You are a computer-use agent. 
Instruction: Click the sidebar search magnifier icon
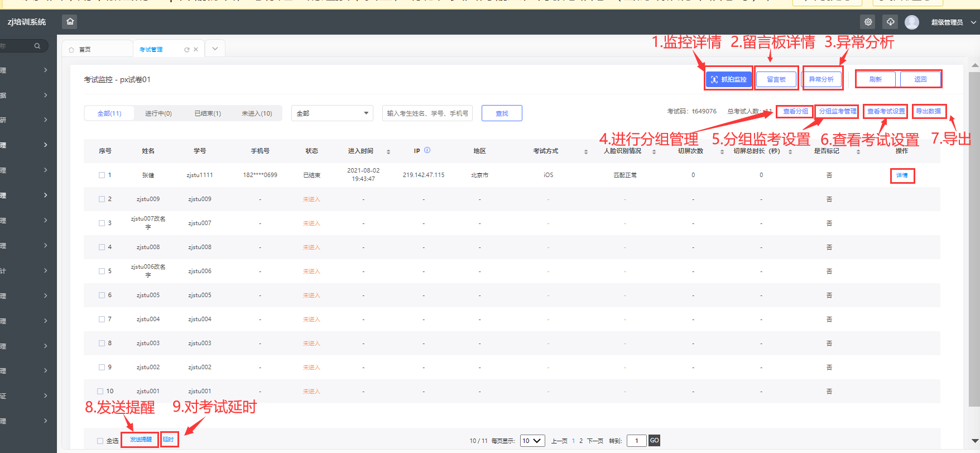[x=37, y=46]
